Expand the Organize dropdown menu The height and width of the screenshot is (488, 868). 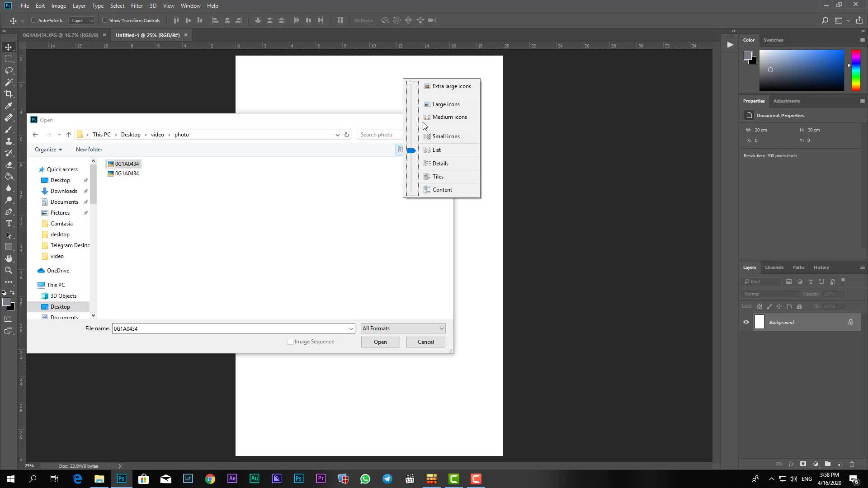[48, 150]
